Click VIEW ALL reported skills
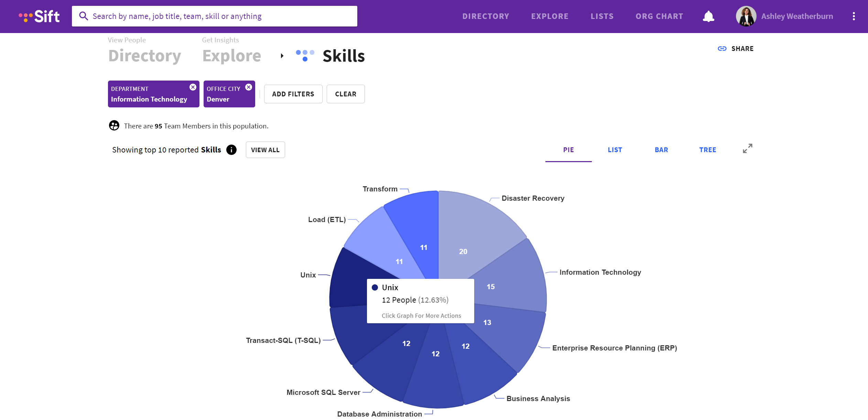The height and width of the screenshot is (420, 868). tap(265, 150)
